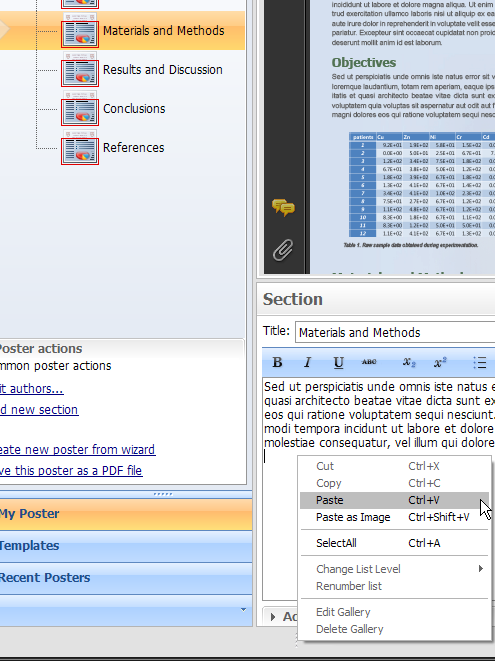The width and height of the screenshot is (495, 661).
Task: Open comments panel in PDF preview
Action: pyautogui.click(x=283, y=207)
